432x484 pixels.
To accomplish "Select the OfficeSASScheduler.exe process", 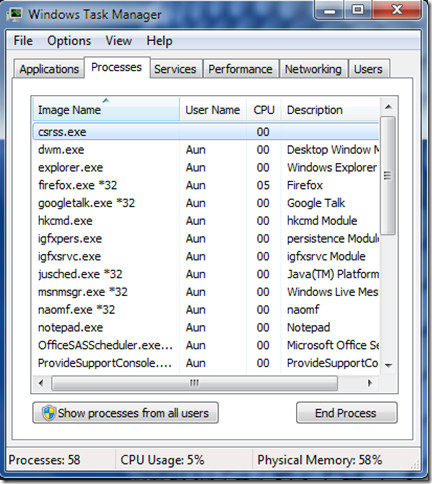I will (206, 345).
